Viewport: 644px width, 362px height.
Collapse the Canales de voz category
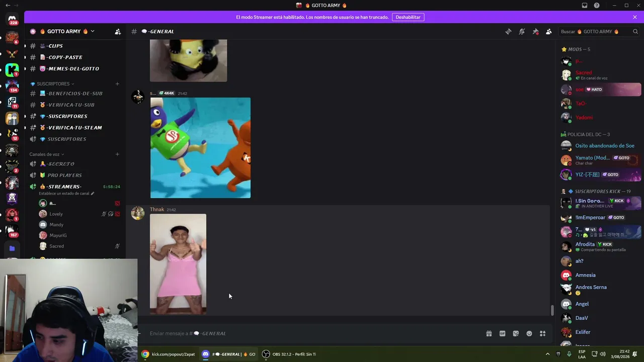47,154
